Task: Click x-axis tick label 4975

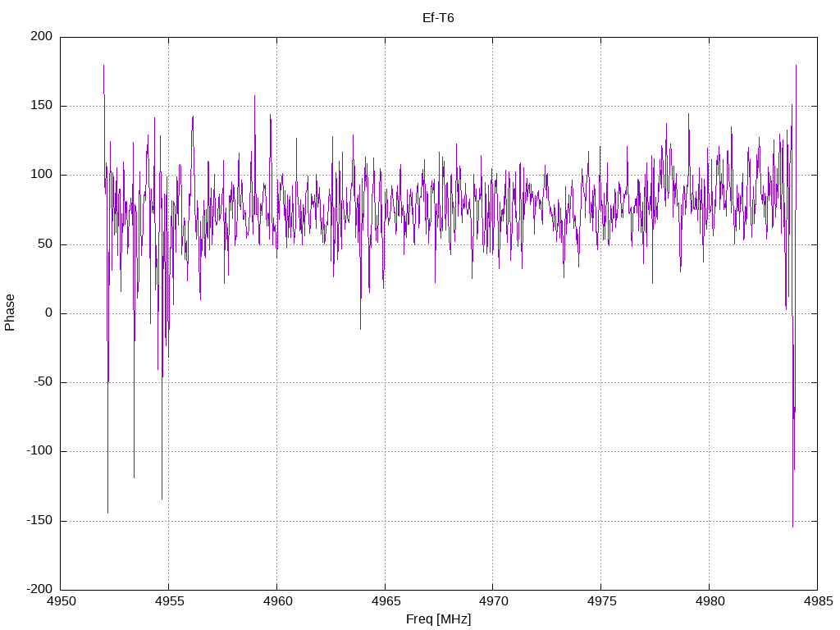Action: [602, 601]
